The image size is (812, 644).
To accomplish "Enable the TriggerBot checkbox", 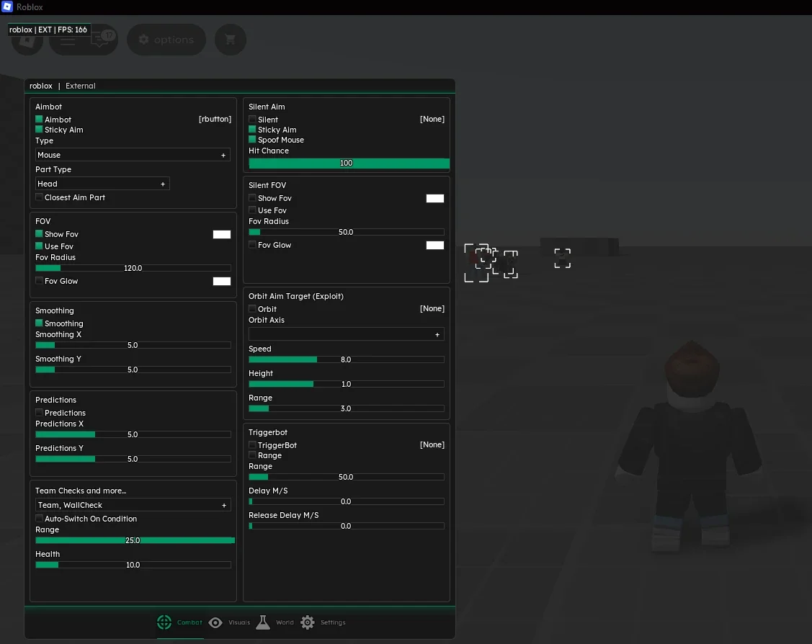I will 251,444.
